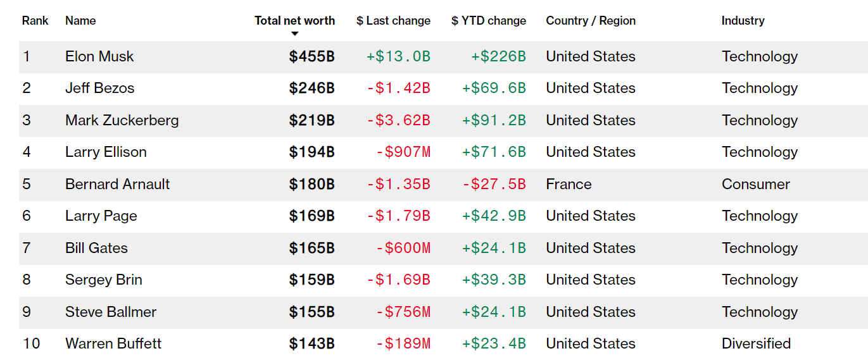Click the $ YTD change column header
The height and width of the screenshot is (358, 868).
click(x=488, y=20)
